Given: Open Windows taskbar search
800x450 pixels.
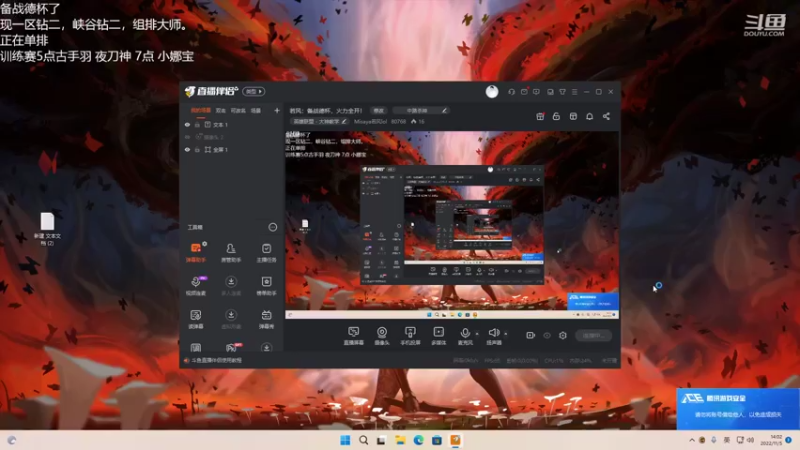Looking at the screenshot, I should (x=363, y=440).
